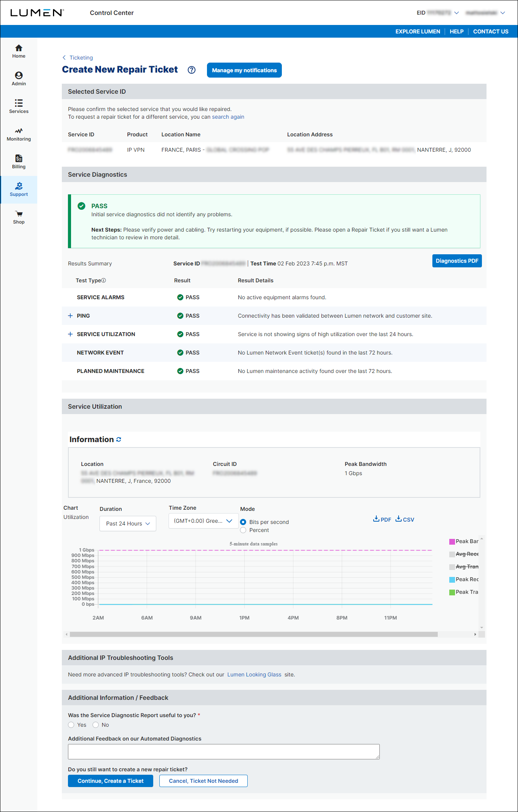The height and width of the screenshot is (812, 518).
Task: Open the Duration Past 24 Hours dropdown
Action: click(x=128, y=524)
